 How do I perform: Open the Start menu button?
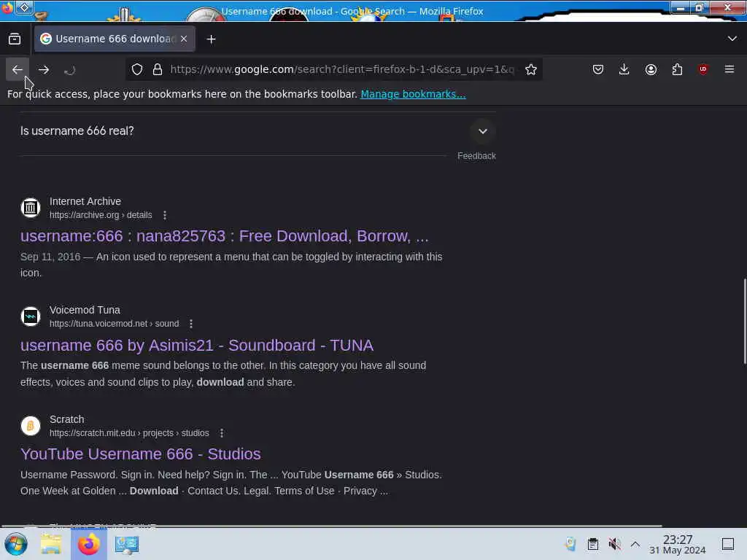click(16, 544)
